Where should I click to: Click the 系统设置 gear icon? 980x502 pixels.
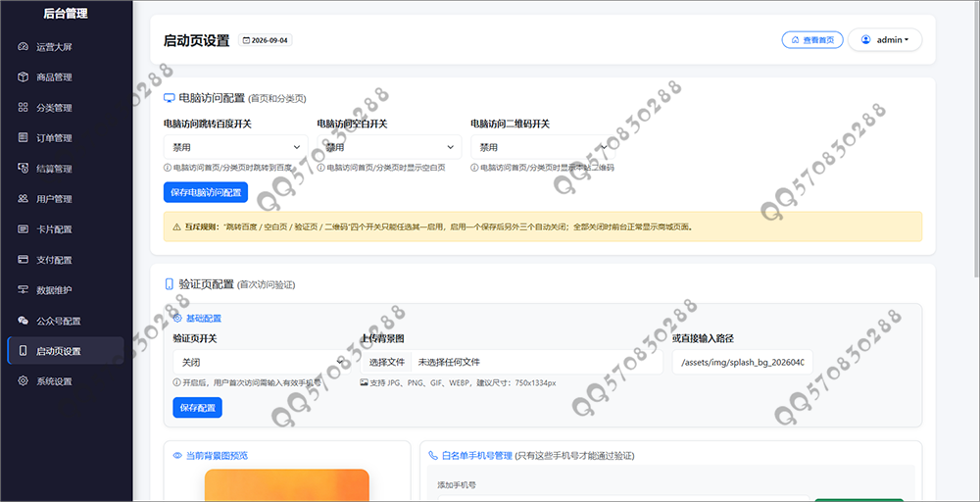24,381
